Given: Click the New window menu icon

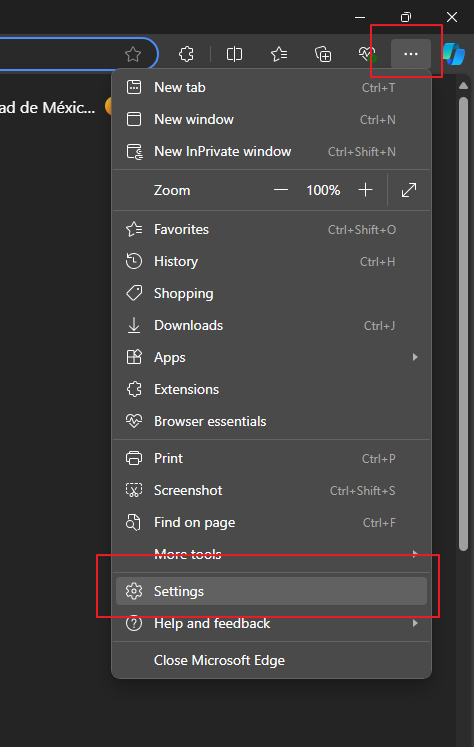Looking at the screenshot, I should 134,119.
